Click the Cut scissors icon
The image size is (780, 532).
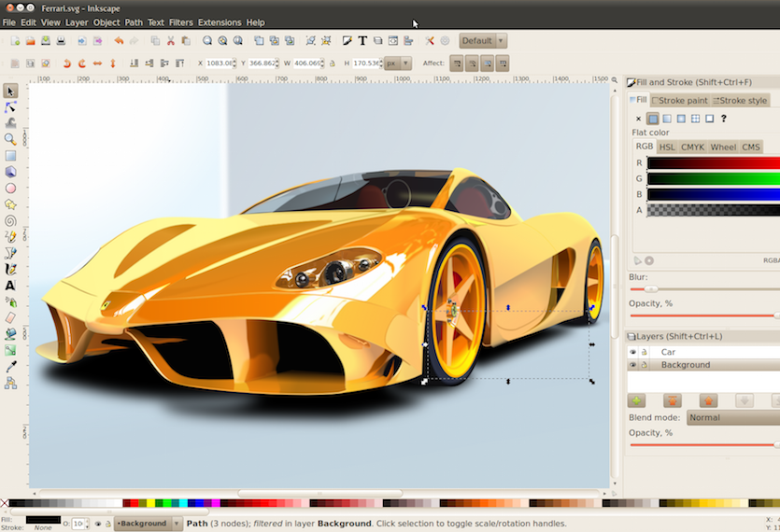click(171, 41)
